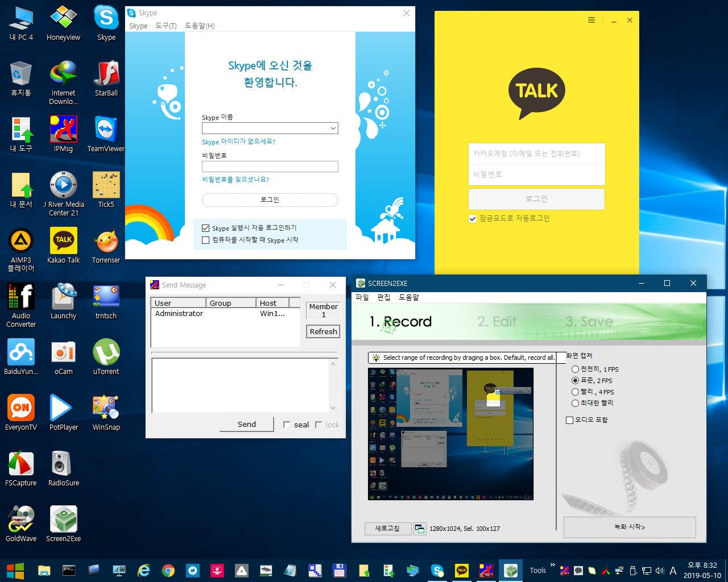Select the uTorrent desktop icon
The image size is (728, 582).
point(106,357)
